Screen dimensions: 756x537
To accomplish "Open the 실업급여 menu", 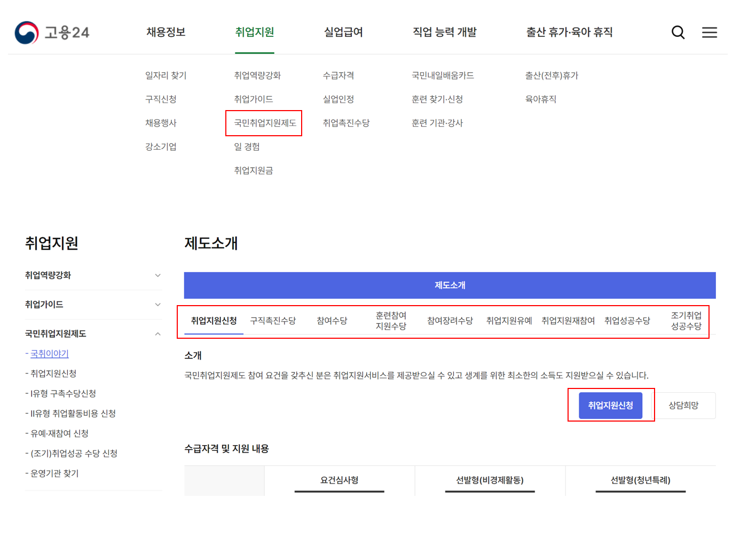I will [x=343, y=32].
